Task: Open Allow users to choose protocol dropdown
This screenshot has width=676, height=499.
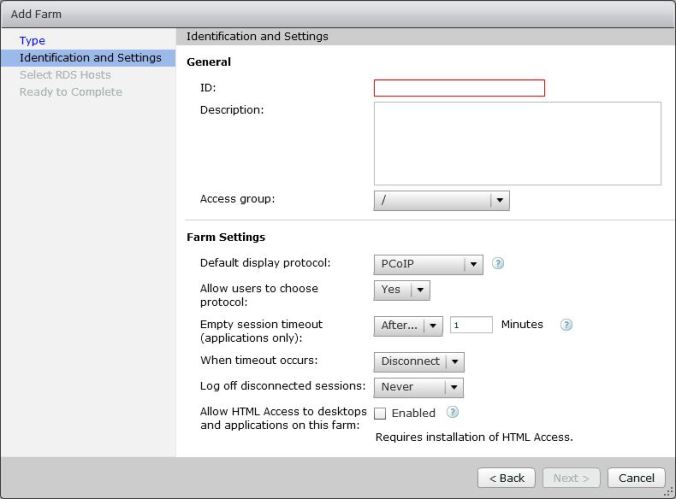Action: pos(401,290)
